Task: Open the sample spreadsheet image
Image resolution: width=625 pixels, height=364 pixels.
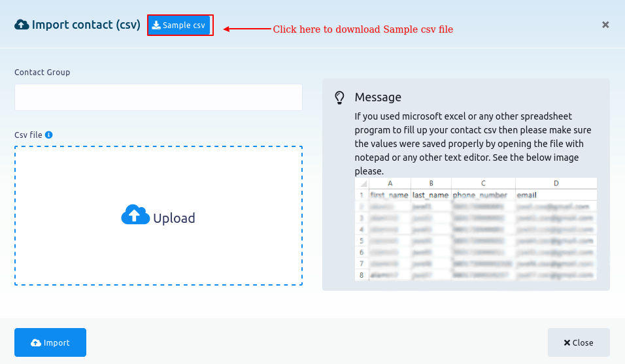Action: click(475, 229)
